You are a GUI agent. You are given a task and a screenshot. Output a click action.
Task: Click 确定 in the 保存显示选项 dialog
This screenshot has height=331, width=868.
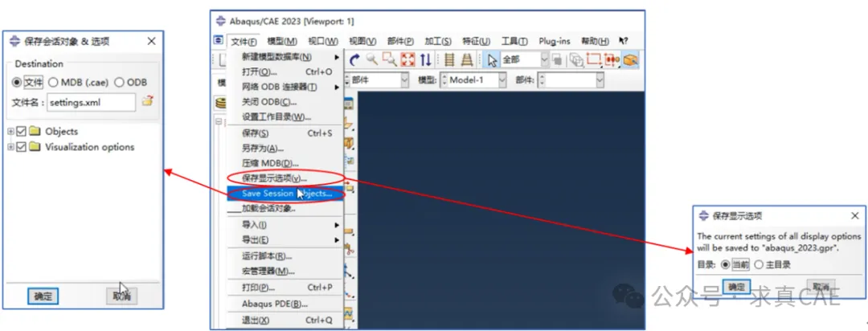click(x=736, y=287)
